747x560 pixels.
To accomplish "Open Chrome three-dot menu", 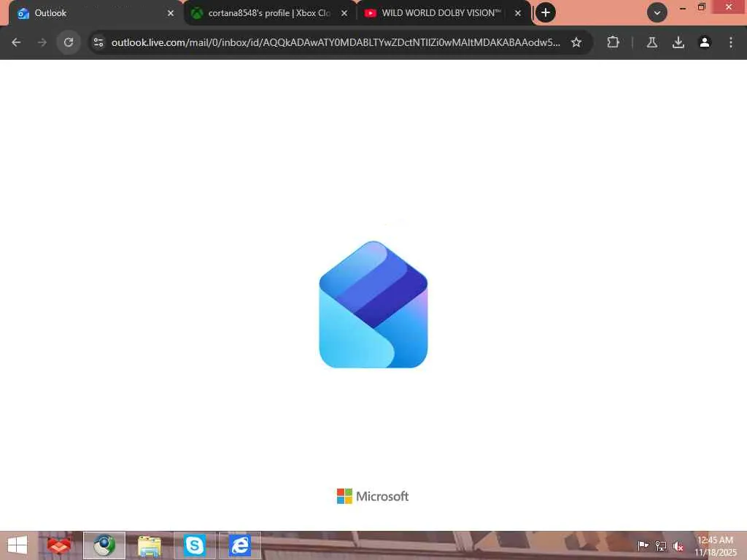I will [x=731, y=42].
